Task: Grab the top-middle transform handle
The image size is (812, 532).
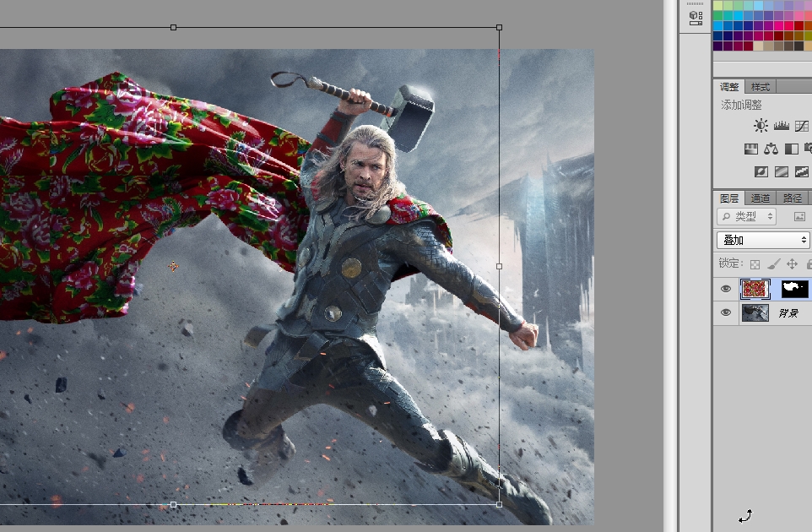Action: [174, 27]
